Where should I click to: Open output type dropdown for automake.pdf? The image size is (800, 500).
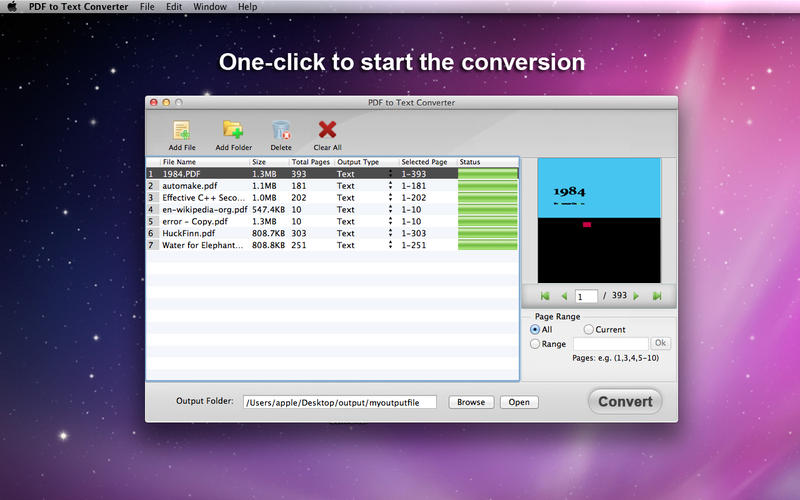(x=390, y=185)
